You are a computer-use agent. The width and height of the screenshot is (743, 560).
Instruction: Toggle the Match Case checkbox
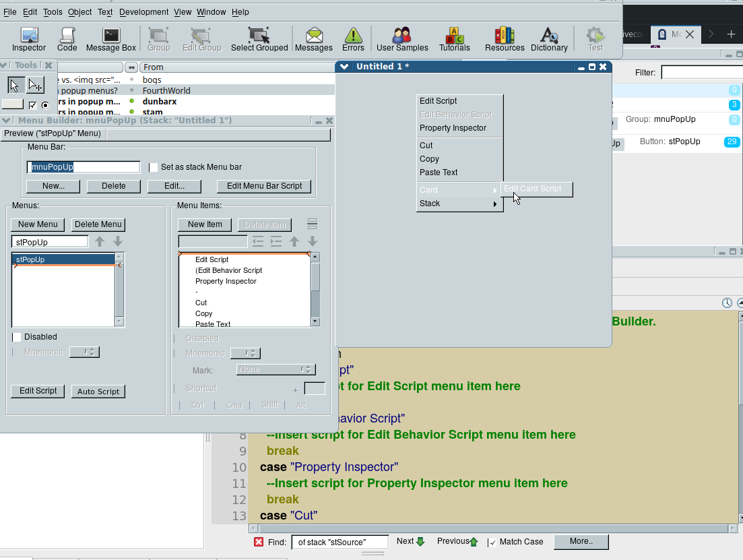click(x=492, y=542)
